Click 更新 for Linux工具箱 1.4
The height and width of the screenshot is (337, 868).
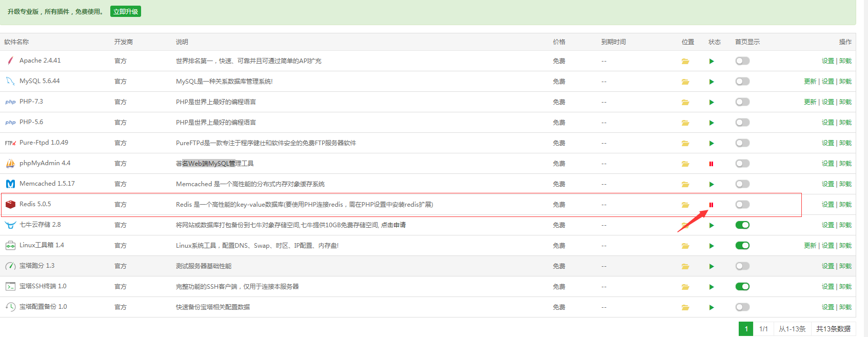[810, 246]
